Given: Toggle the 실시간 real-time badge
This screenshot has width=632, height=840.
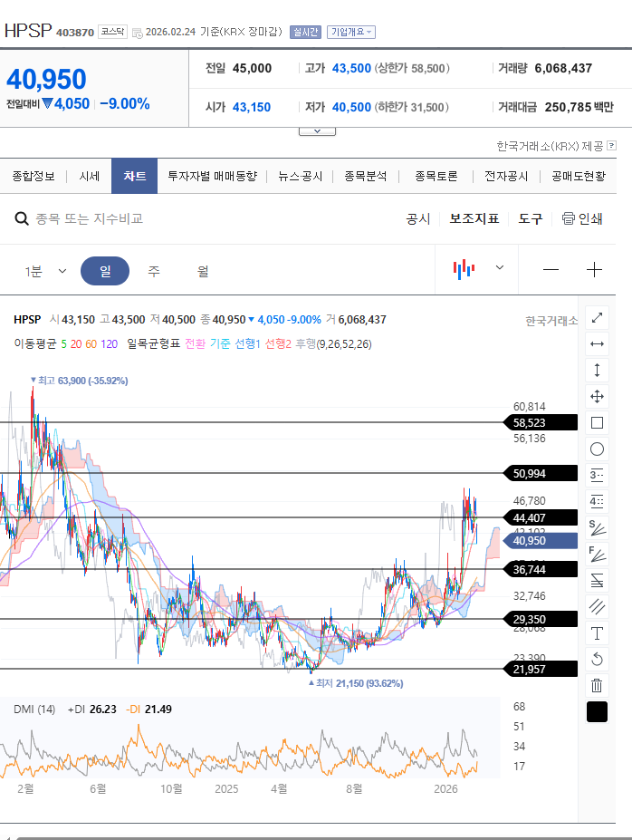Looking at the screenshot, I should click(304, 32).
